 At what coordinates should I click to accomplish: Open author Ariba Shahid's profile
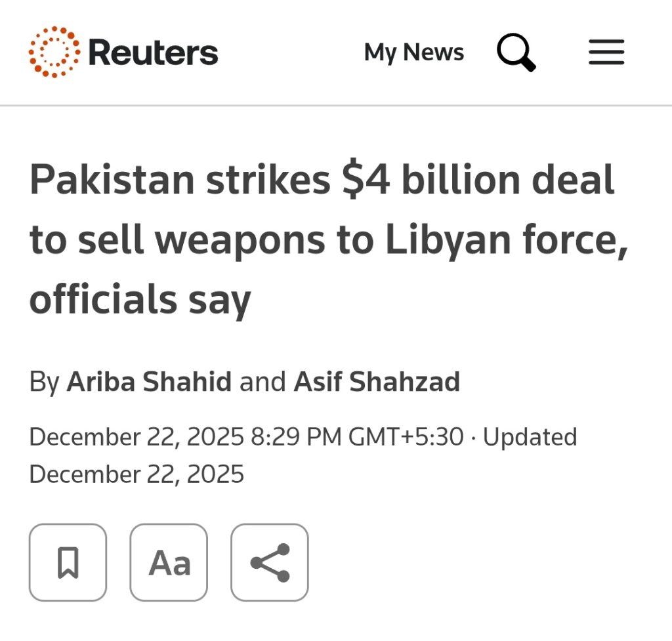(x=149, y=382)
